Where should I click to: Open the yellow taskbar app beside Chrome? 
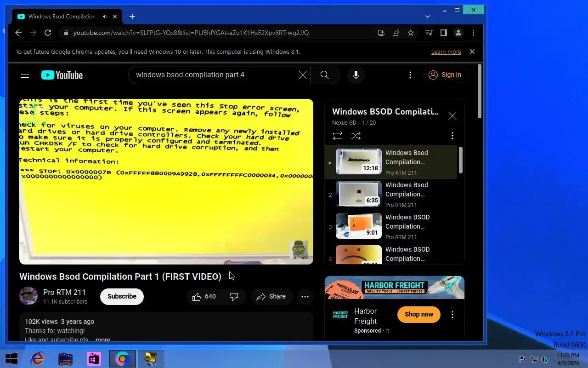pos(151,359)
